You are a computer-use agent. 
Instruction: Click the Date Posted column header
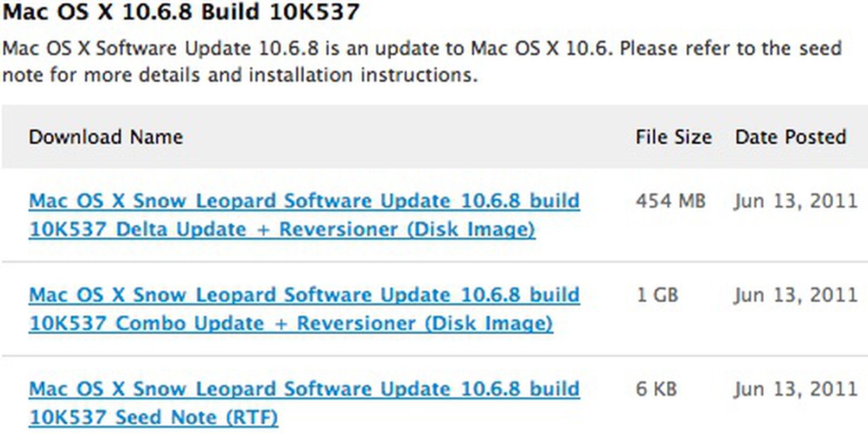pos(790,137)
